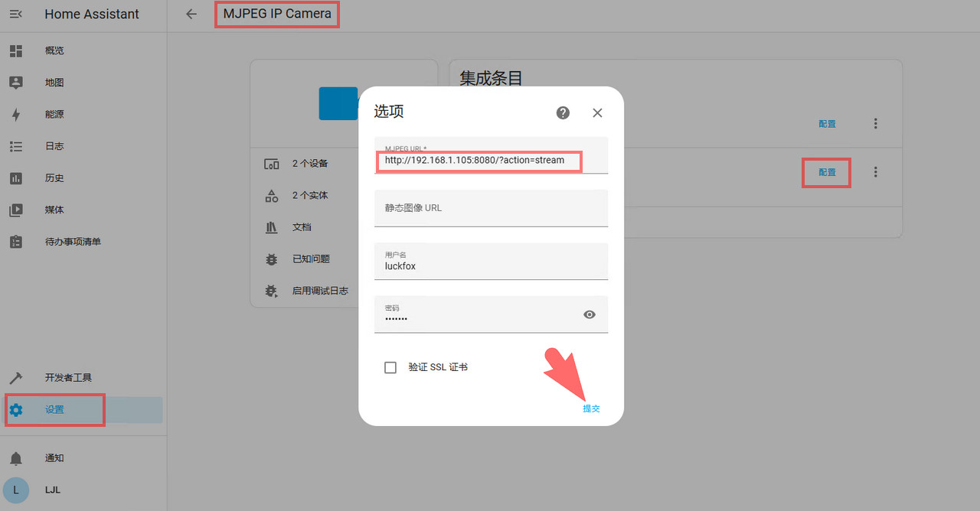Focus the 静态图像 URL input field
Viewport: 980px width, 511px height.
[x=491, y=208]
